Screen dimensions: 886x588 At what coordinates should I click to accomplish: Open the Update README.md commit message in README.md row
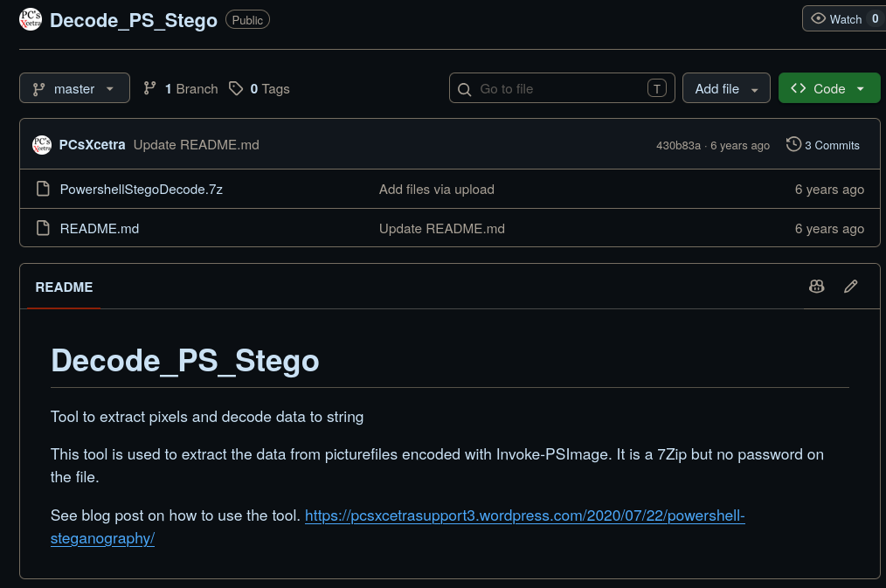442,229
